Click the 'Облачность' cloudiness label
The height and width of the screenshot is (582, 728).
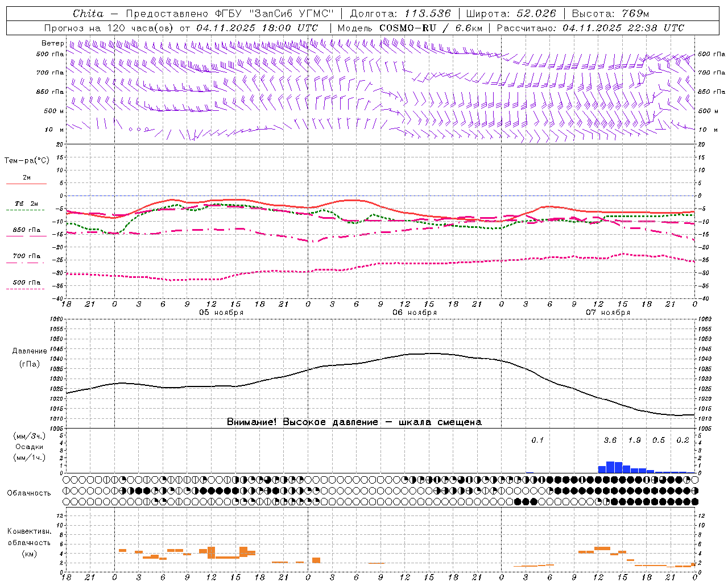click(x=29, y=493)
